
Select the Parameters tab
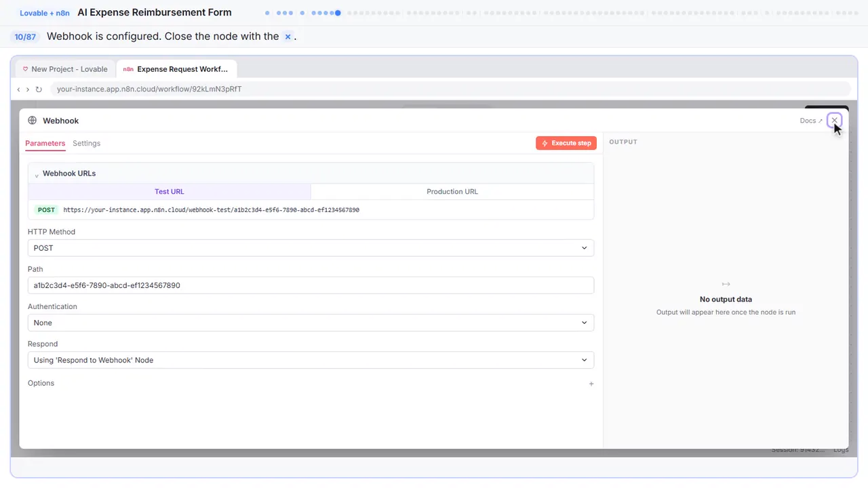(45, 143)
